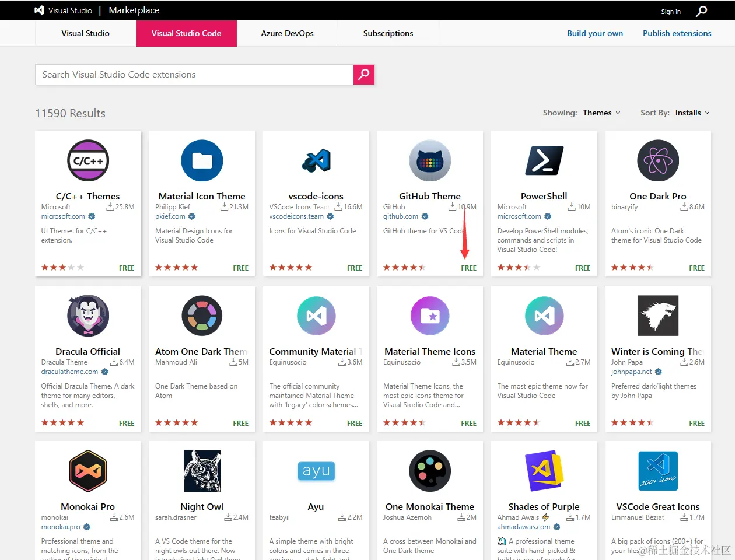735x560 pixels.
Task: Open the vscode-icons extension logo
Action: pyautogui.click(x=316, y=160)
